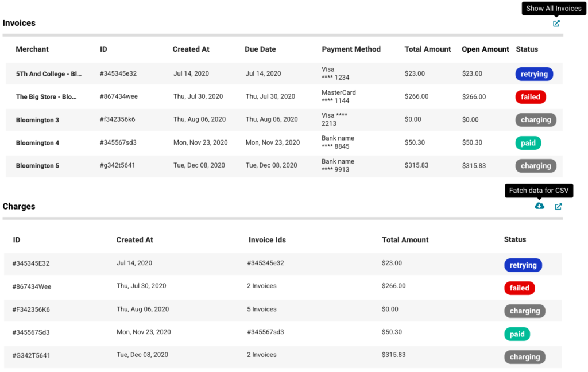588x372 pixels.
Task: Click Open Amount column header
Action: tap(485, 49)
